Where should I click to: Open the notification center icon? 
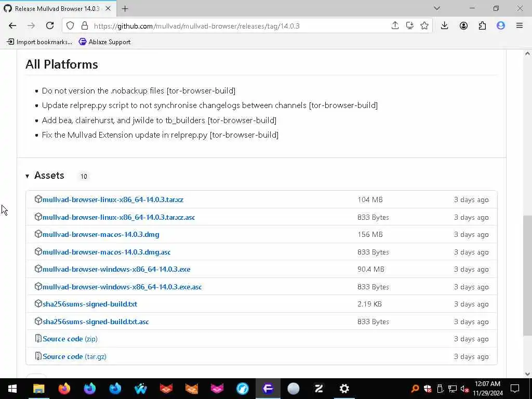pyautogui.click(x=515, y=389)
